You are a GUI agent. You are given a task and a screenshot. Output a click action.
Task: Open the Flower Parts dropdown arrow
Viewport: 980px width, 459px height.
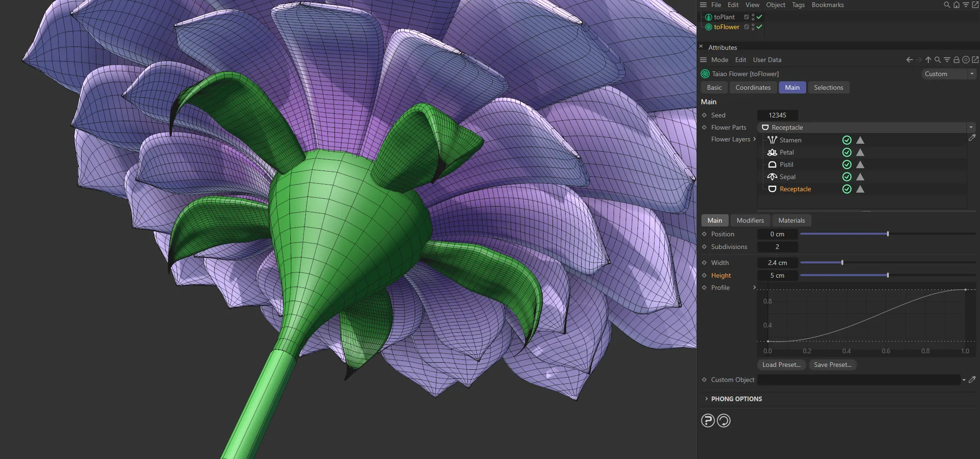(x=971, y=127)
